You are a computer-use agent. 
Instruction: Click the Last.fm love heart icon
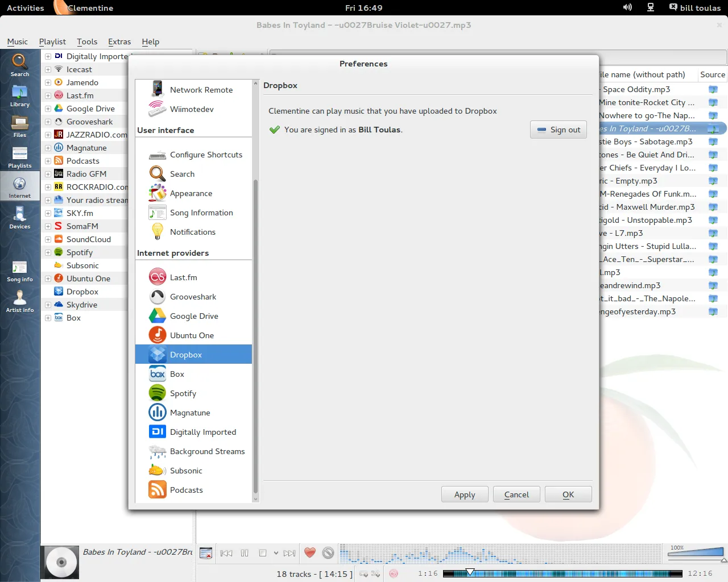309,552
